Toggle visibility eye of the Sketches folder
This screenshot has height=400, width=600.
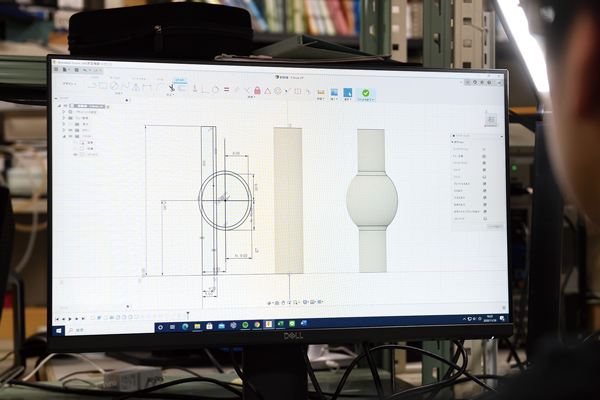coord(70,136)
